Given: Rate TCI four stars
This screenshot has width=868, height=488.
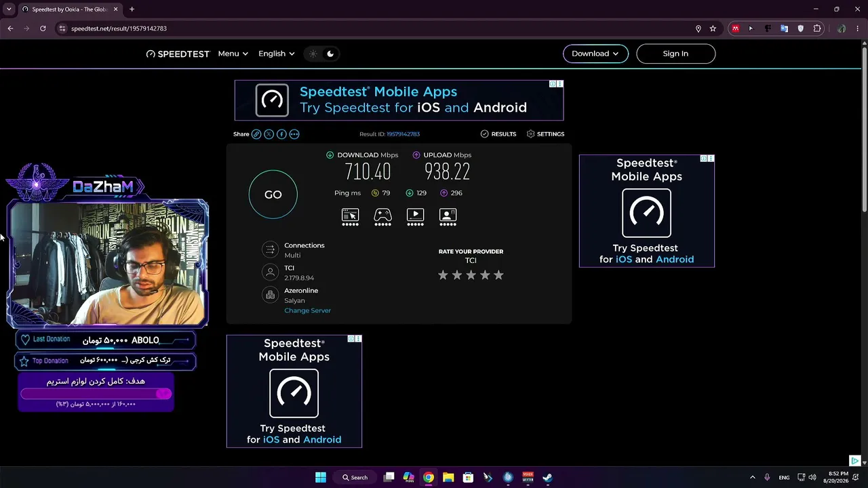Looking at the screenshot, I should (x=485, y=275).
